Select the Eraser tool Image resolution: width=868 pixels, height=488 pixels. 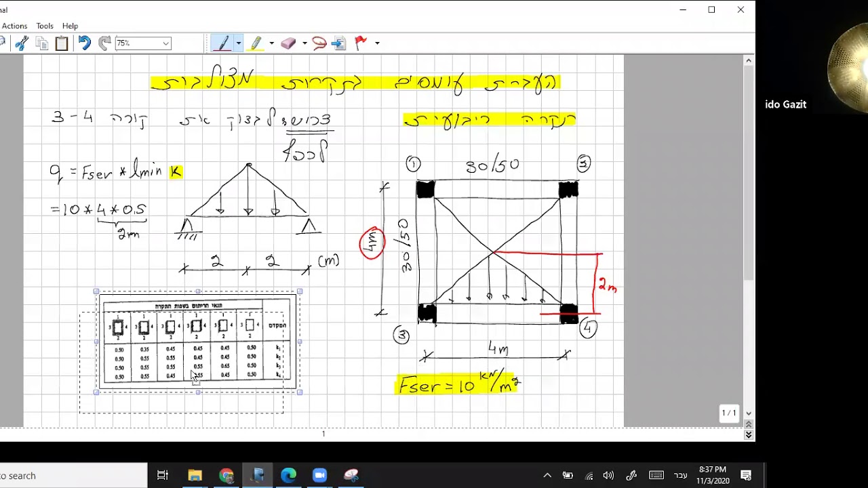pyautogui.click(x=288, y=43)
